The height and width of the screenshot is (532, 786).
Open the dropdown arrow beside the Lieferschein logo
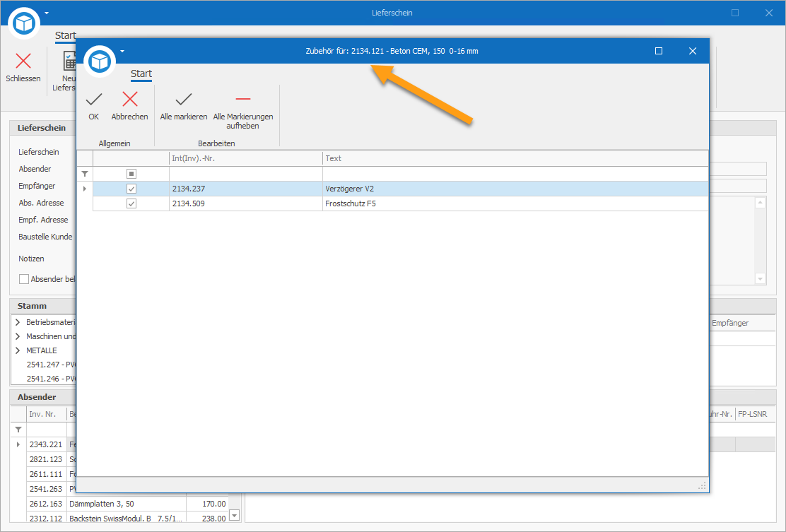pyautogui.click(x=47, y=13)
